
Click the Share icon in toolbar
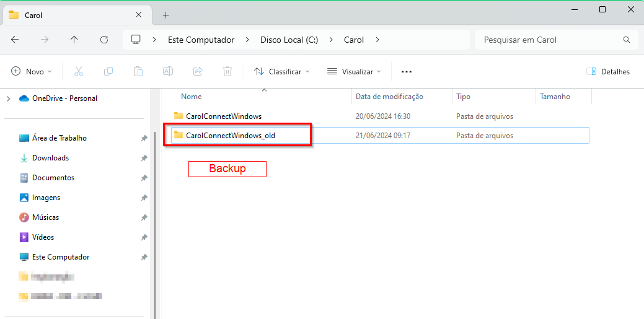198,71
